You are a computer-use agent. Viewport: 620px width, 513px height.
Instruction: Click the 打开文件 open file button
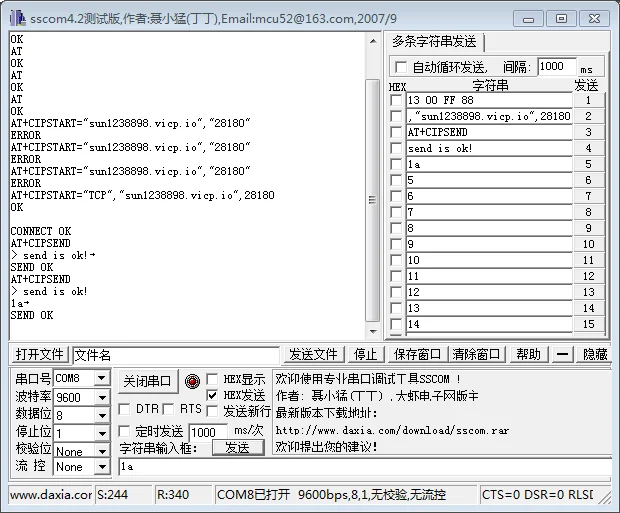click(40, 354)
